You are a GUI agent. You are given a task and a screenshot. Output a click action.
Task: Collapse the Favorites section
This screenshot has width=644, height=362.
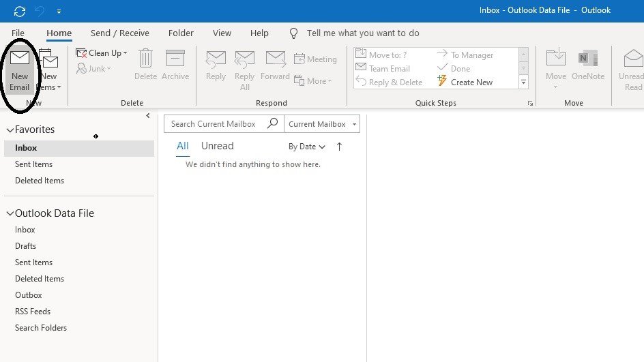pos(10,130)
